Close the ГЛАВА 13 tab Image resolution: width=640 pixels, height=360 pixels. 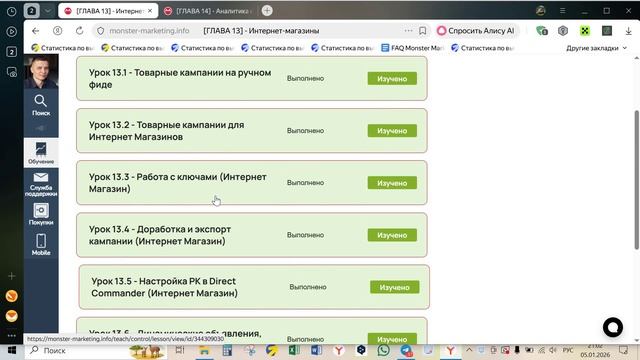click(150, 11)
